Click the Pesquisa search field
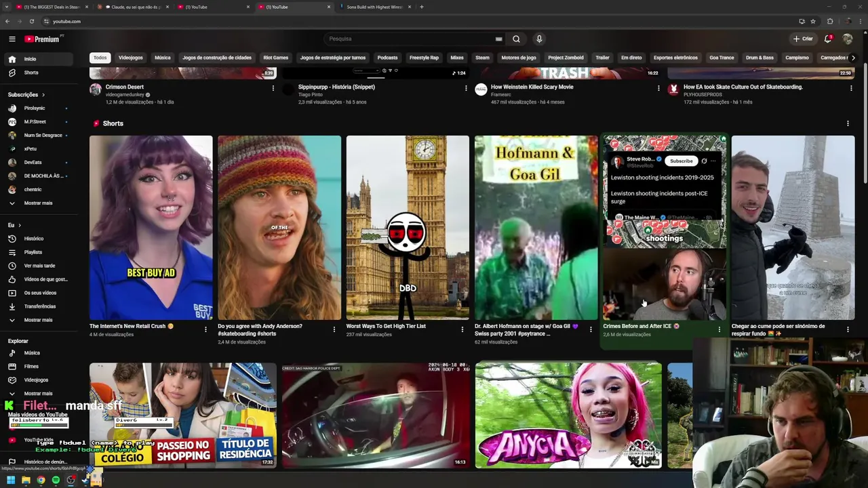868x488 pixels. pos(414,39)
